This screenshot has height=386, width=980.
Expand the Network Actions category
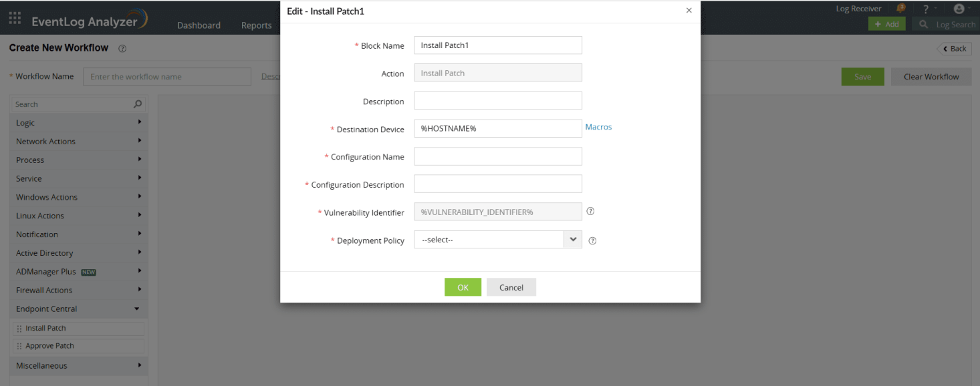point(79,142)
